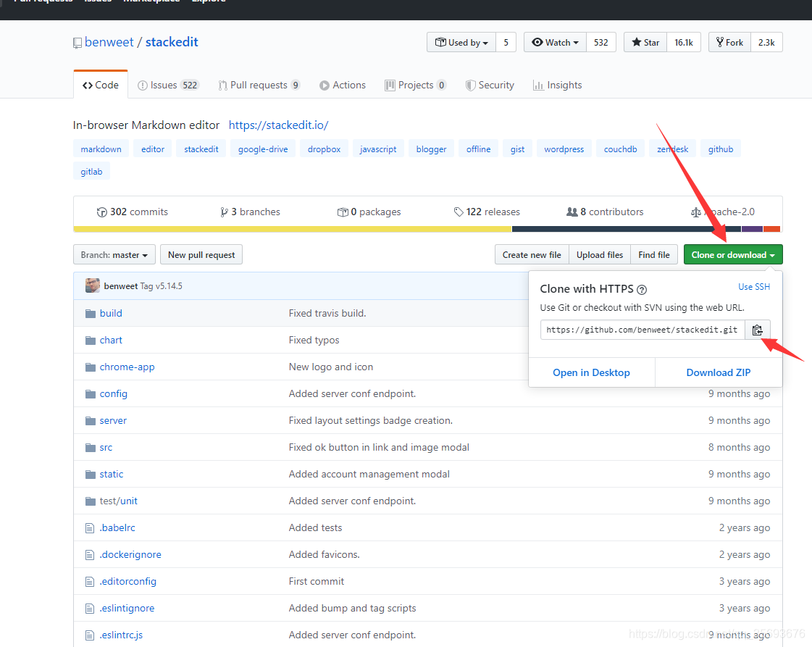Open the 302 commits history
Viewport: 812px width, 647px height.
(x=133, y=212)
